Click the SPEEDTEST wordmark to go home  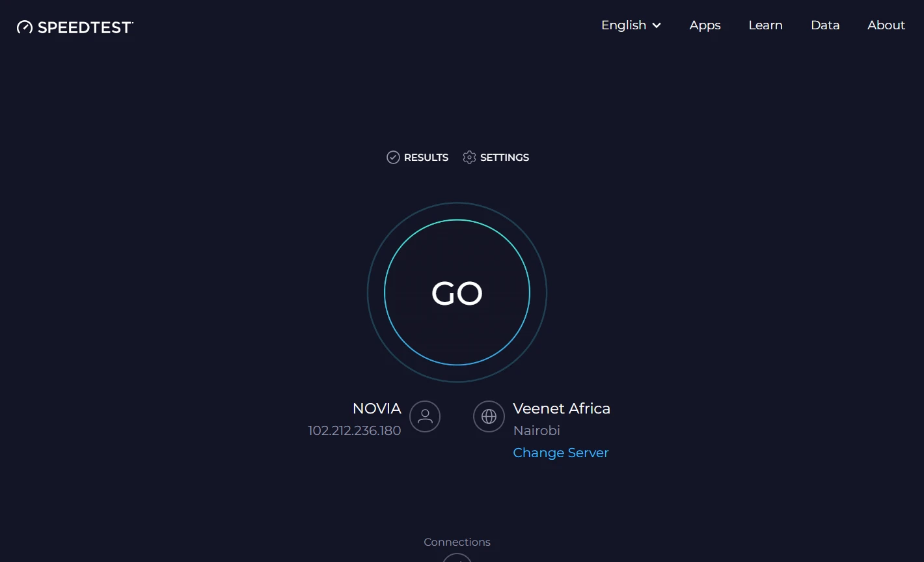click(85, 27)
